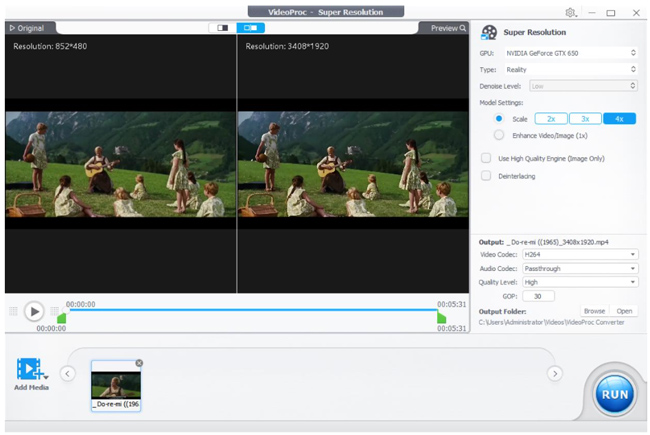This screenshot has width=650, height=435.
Task: Select the Scale radio button
Action: point(499,119)
